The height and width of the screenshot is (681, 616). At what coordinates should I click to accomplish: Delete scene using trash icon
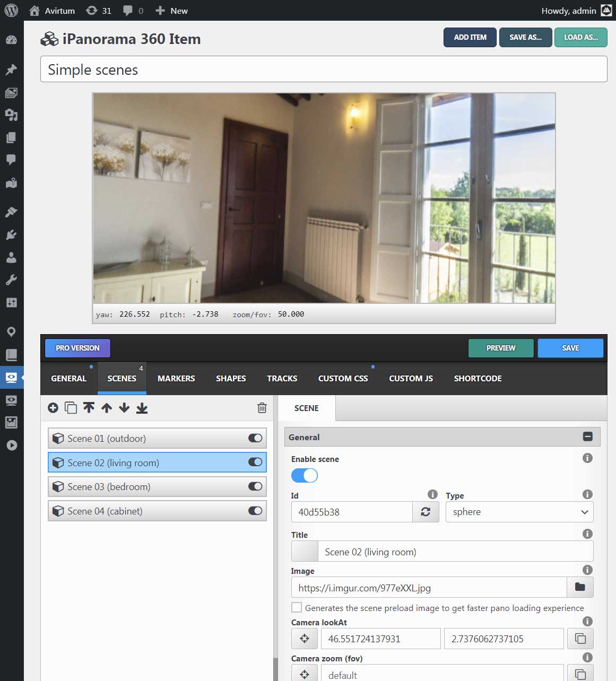click(262, 408)
